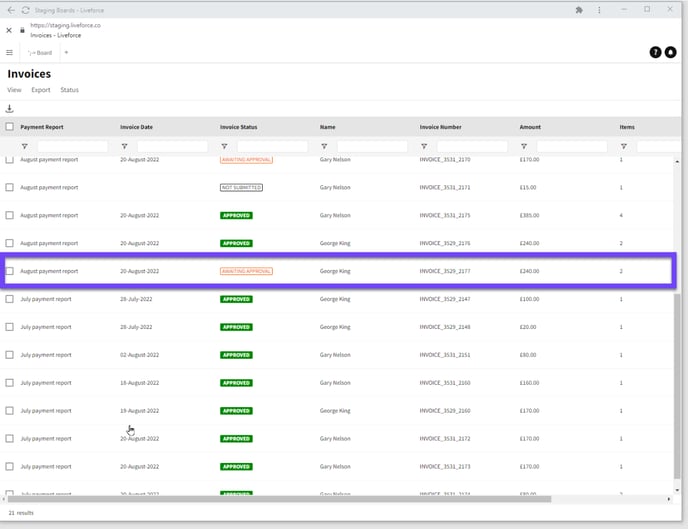Open the Export menu
Image resolution: width=688 pixels, height=529 pixels.
coord(41,90)
